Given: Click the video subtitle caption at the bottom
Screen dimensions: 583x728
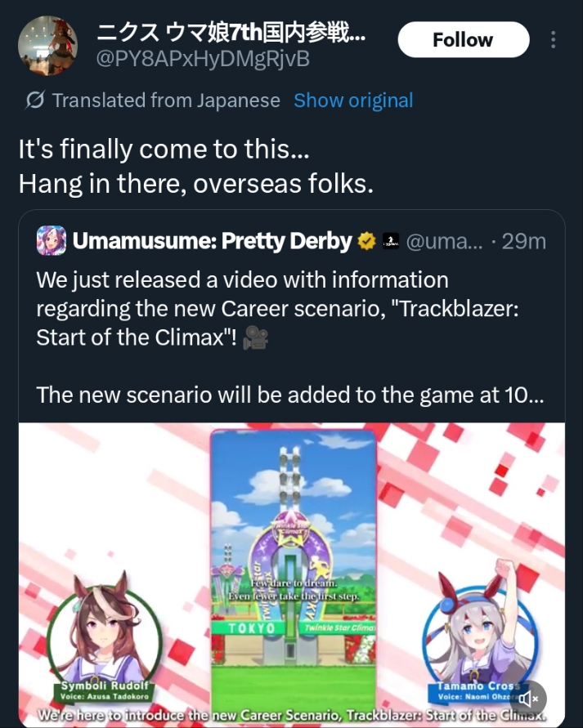Looking at the screenshot, I should (x=292, y=715).
